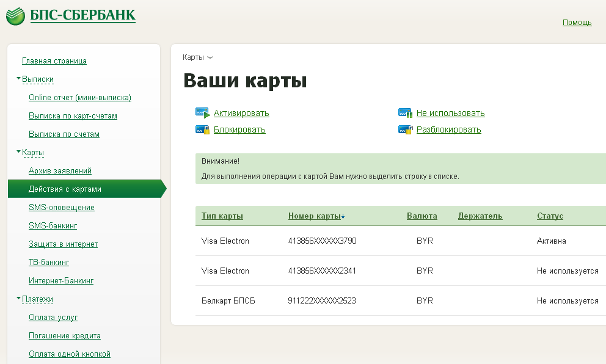Sort the table by Тип карты column

222,216
